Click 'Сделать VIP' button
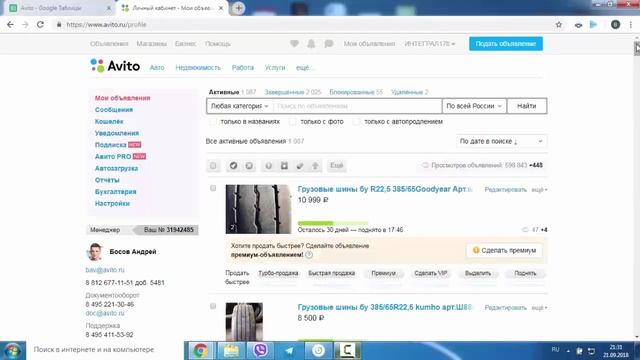 coord(430,273)
